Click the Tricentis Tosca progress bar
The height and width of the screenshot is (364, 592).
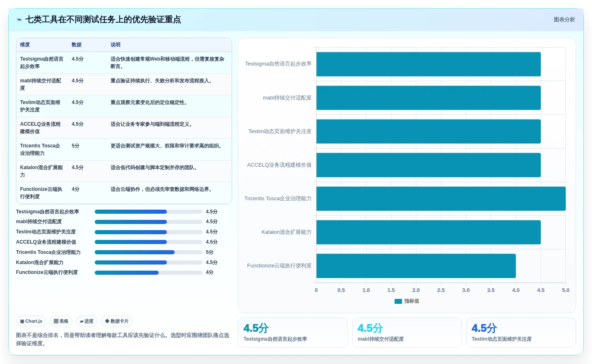pos(148,252)
